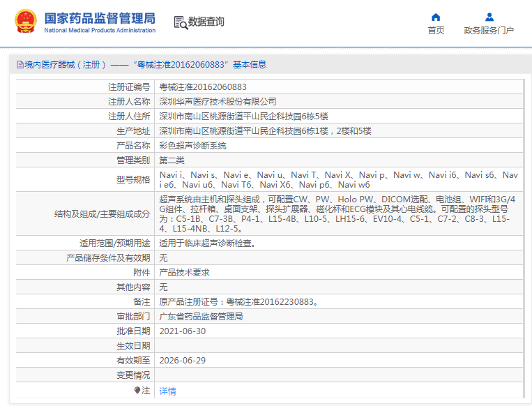Click the 批准日期 row label
The height and width of the screenshot is (406, 532).
133,331
